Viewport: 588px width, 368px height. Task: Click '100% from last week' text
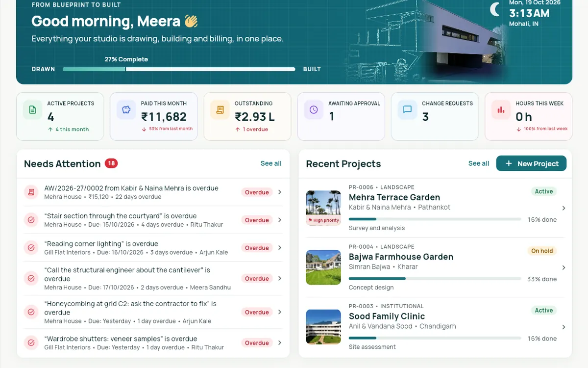pyautogui.click(x=541, y=129)
